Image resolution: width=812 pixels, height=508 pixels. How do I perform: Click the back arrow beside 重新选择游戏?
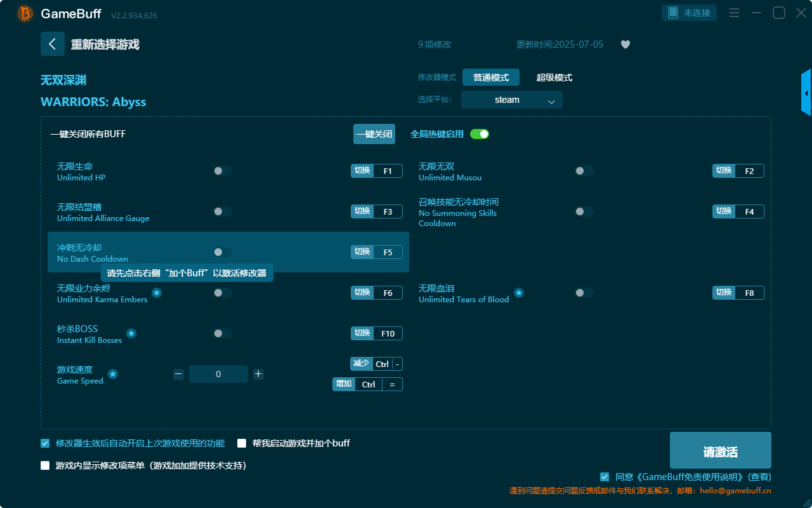point(53,44)
